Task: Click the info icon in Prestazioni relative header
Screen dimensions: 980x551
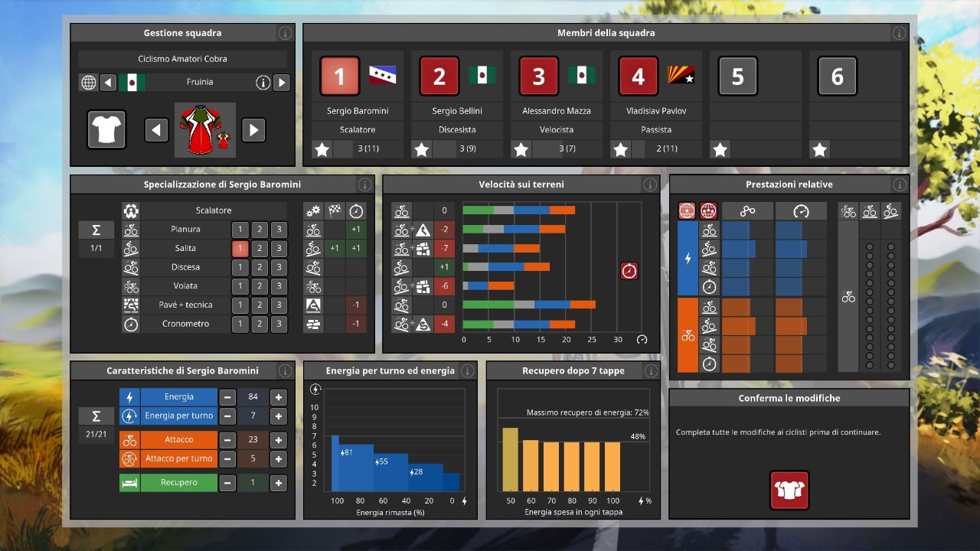Action: pyautogui.click(x=900, y=184)
